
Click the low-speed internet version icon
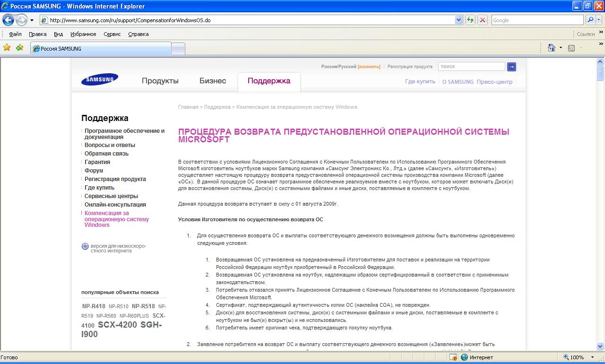pyautogui.click(x=85, y=246)
